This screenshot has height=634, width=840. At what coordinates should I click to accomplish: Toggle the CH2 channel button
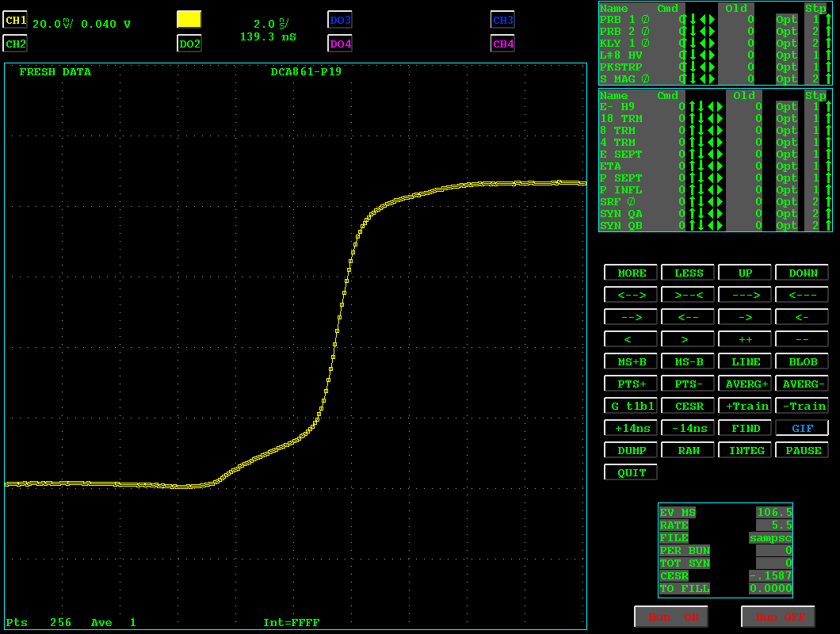point(16,44)
